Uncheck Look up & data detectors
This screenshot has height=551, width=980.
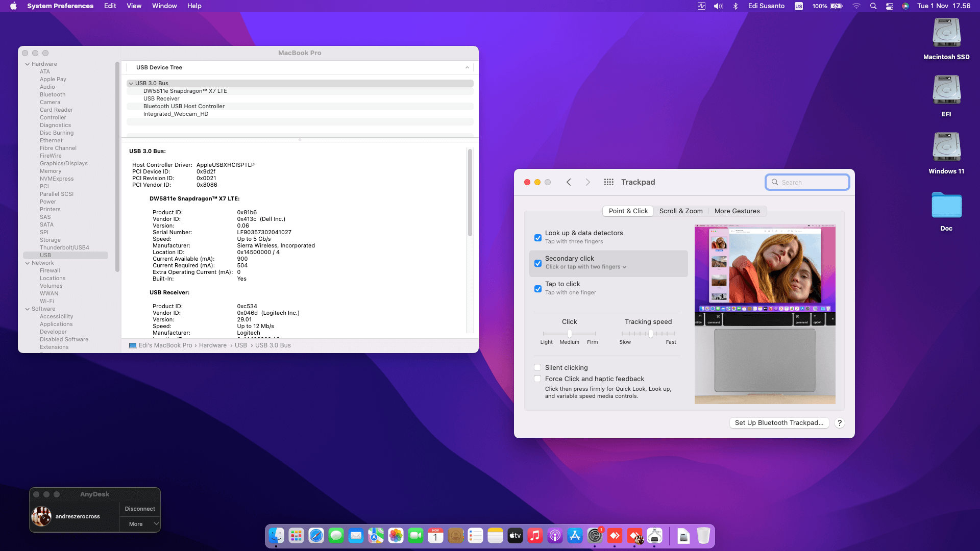click(538, 238)
